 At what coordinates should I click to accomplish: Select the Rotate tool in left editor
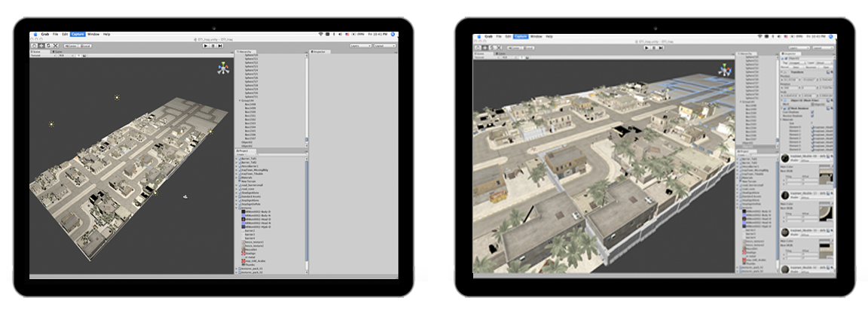point(47,46)
